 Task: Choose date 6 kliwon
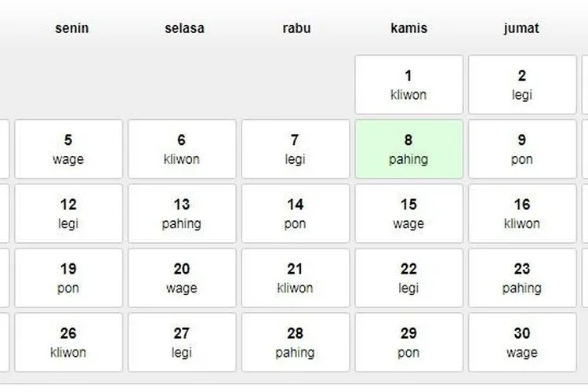[182, 149]
